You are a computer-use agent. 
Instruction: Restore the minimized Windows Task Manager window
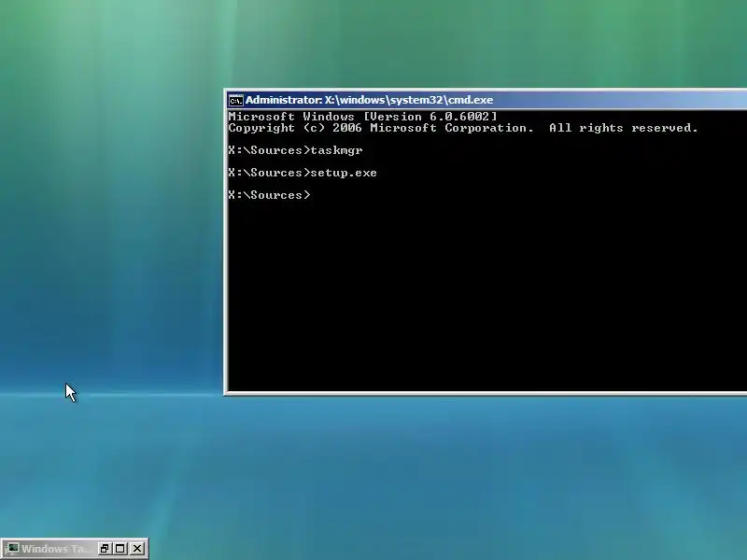(105, 549)
